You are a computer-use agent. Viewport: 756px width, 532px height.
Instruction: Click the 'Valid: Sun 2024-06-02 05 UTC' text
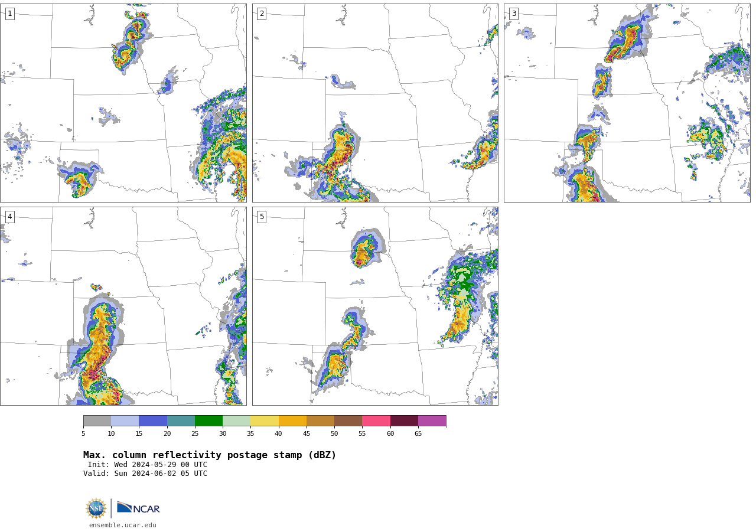(x=145, y=474)
